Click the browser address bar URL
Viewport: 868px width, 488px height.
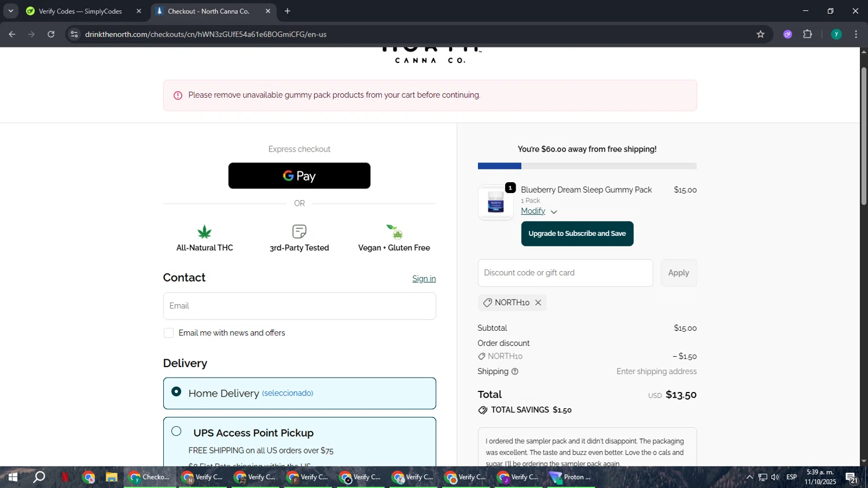point(206,34)
